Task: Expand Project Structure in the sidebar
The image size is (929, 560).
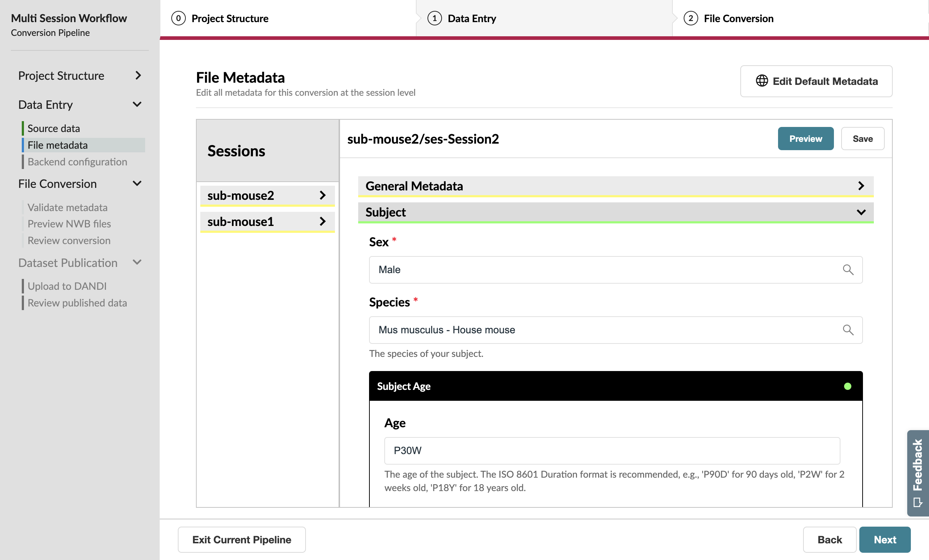Action: click(138, 75)
